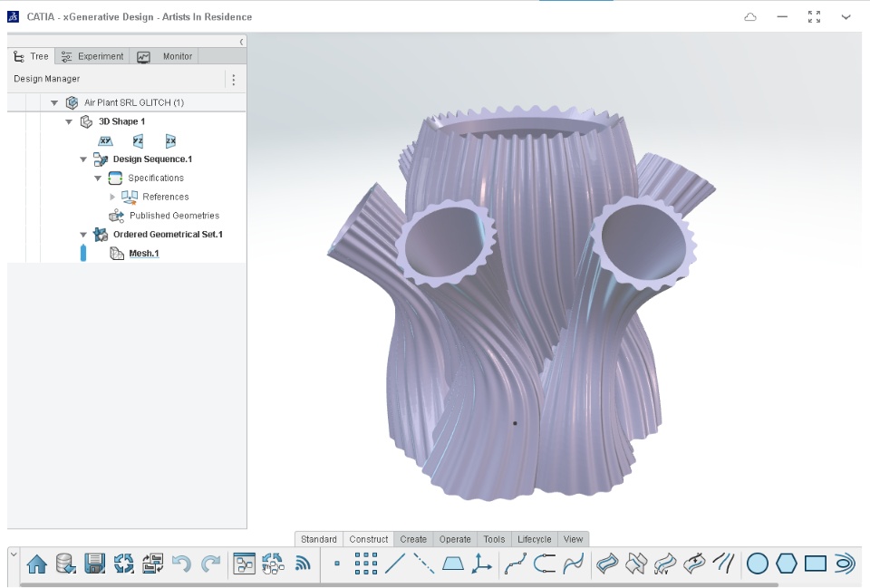Viewport: 870px width, 588px height.
Task: Select the Spline curve tool
Action: [573, 564]
